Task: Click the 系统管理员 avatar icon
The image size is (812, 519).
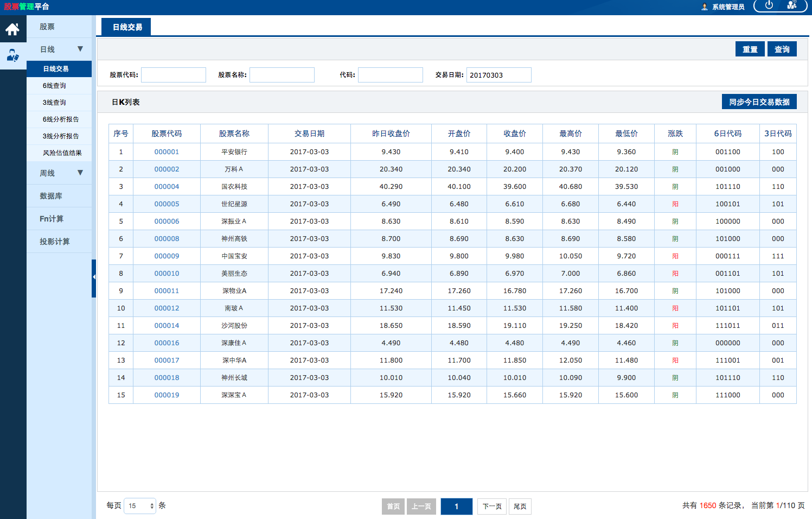Action: (x=705, y=7)
